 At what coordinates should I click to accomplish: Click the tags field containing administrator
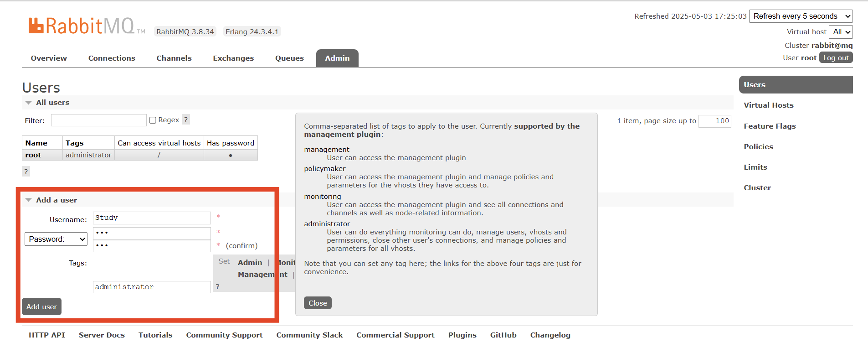pyautogui.click(x=152, y=287)
